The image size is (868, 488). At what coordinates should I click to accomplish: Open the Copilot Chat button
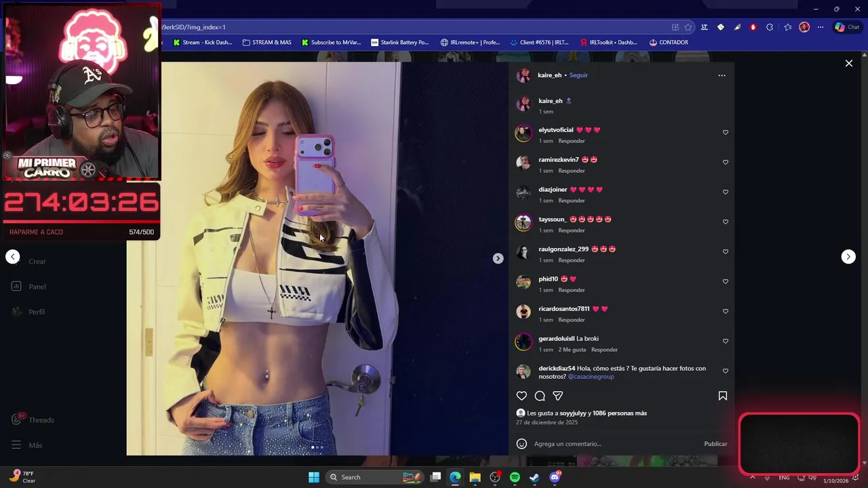[847, 27]
